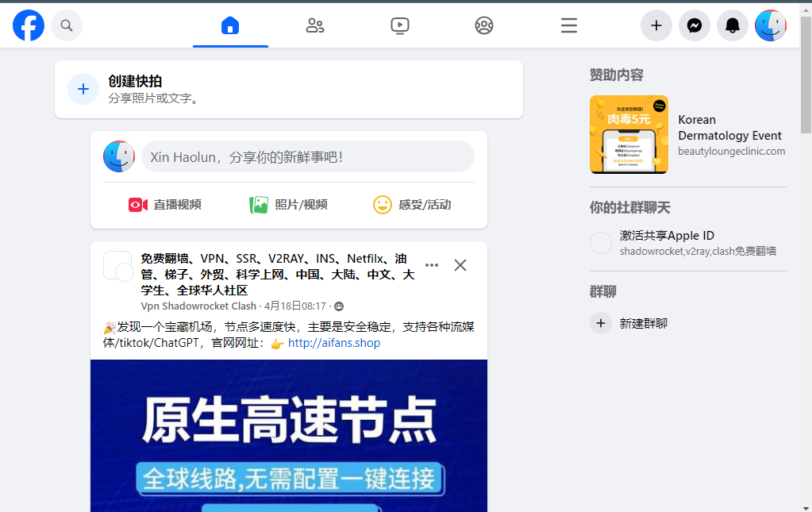Open the three-dot post options menu
812x512 pixels.
(x=431, y=265)
